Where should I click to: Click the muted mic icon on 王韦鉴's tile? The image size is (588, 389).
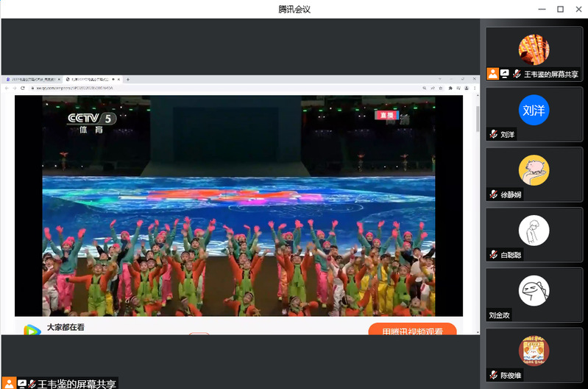(517, 74)
